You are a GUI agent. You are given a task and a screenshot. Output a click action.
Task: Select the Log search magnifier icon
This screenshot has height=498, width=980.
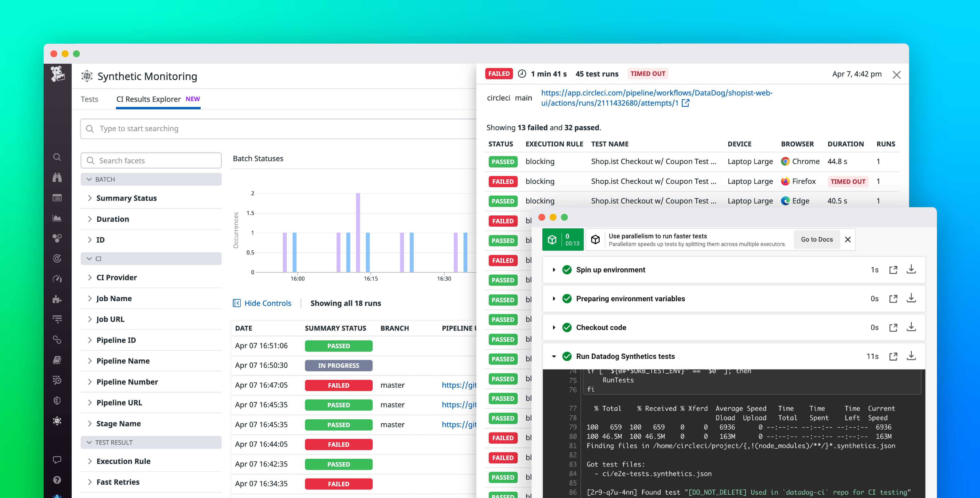(57, 380)
